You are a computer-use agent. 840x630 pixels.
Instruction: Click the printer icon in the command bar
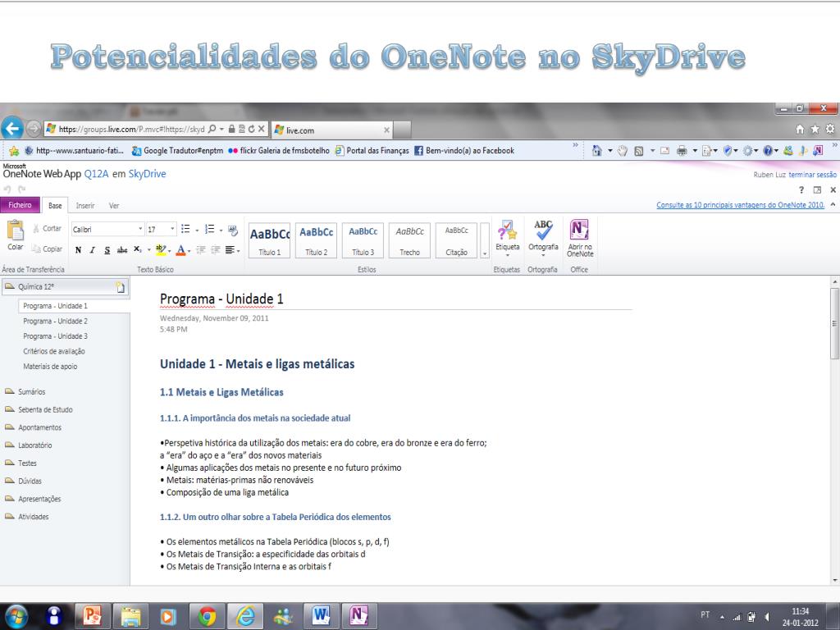tap(682, 151)
